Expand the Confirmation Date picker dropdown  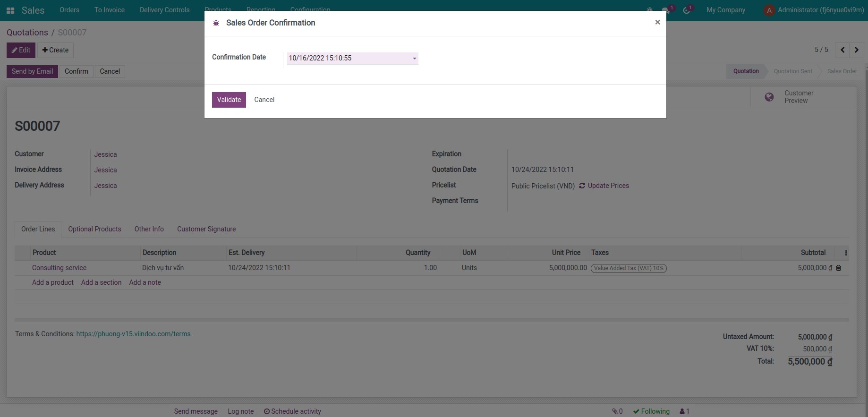point(415,59)
